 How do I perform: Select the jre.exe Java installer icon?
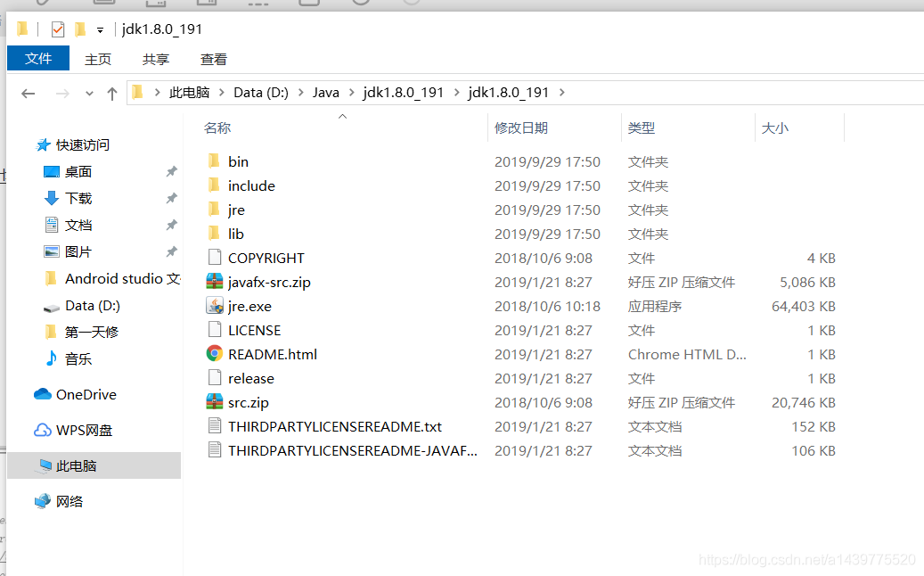[x=215, y=306]
